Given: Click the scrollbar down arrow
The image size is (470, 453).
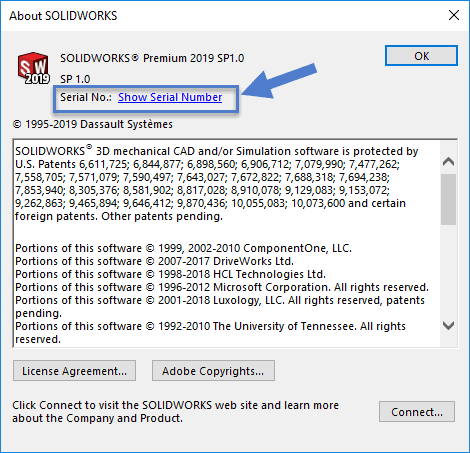Looking at the screenshot, I should 448,325.
